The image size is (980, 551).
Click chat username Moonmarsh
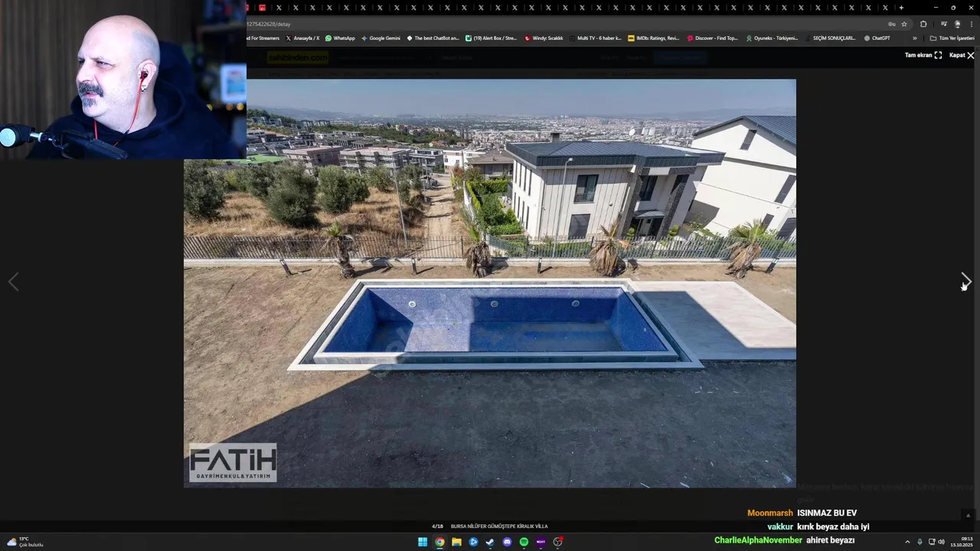[x=770, y=513]
